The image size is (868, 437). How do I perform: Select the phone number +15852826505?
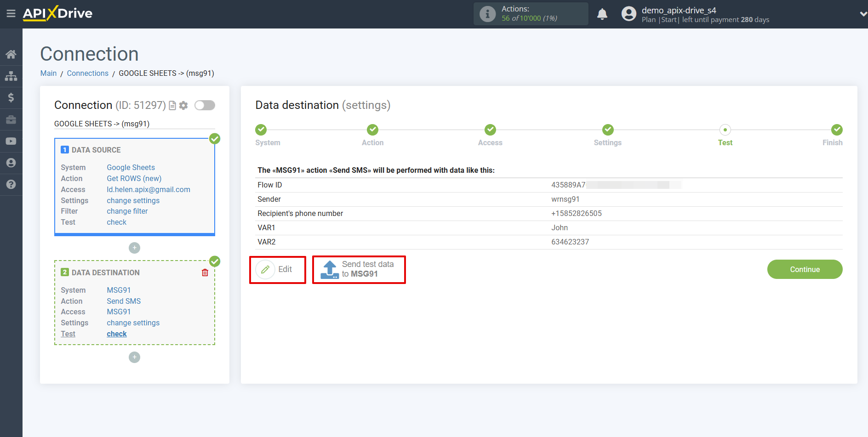click(577, 214)
